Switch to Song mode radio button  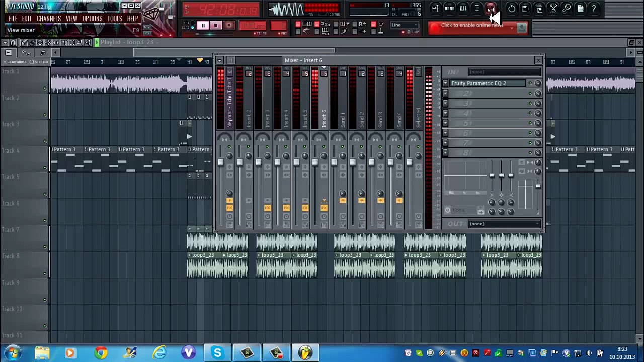click(192, 28)
